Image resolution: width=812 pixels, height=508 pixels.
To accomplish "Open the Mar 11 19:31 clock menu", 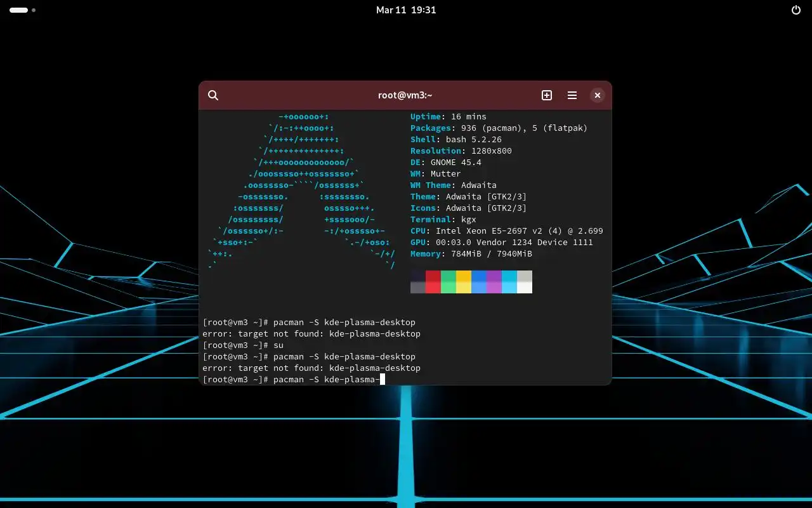I will (406, 10).
